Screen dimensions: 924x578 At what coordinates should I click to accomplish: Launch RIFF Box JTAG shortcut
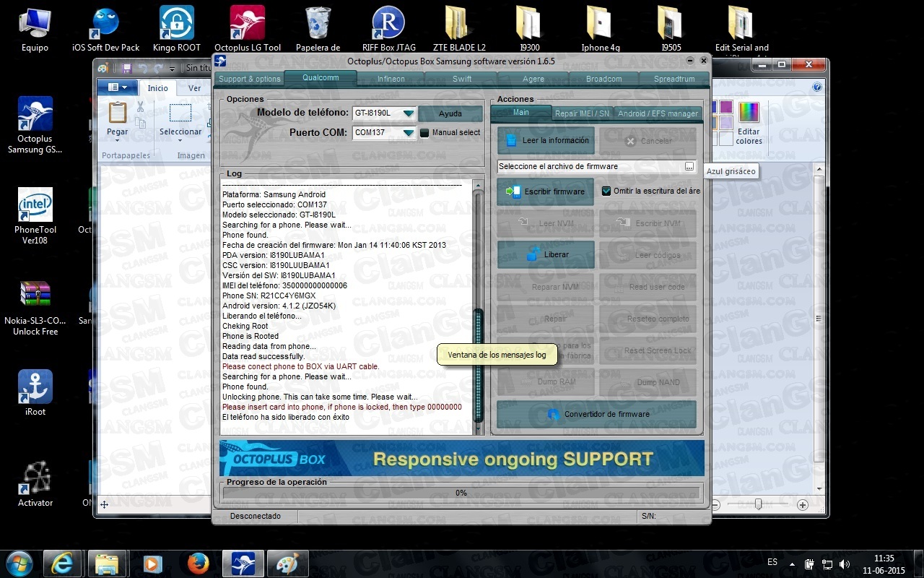click(388, 29)
